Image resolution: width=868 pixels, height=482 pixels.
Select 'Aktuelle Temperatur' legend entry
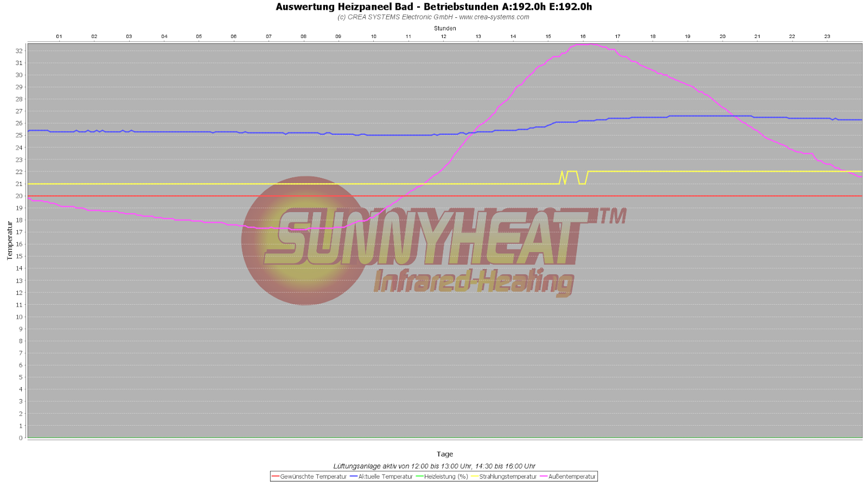tap(385, 477)
